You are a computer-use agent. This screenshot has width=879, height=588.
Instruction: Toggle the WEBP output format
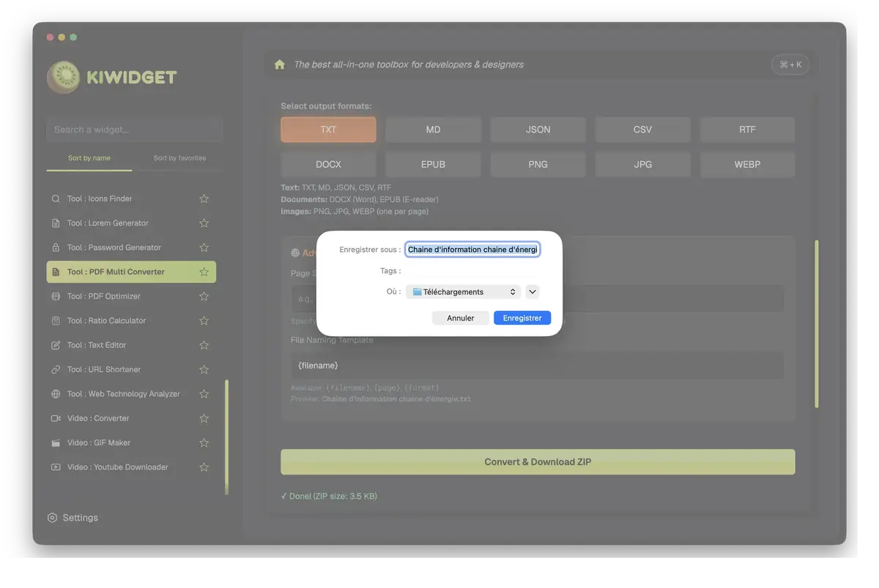(x=747, y=164)
